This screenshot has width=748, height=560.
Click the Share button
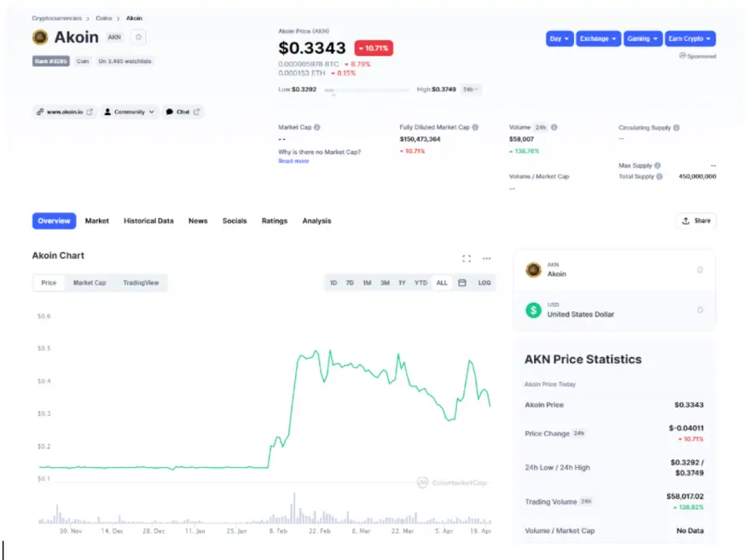pyautogui.click(x=696, y=221)
